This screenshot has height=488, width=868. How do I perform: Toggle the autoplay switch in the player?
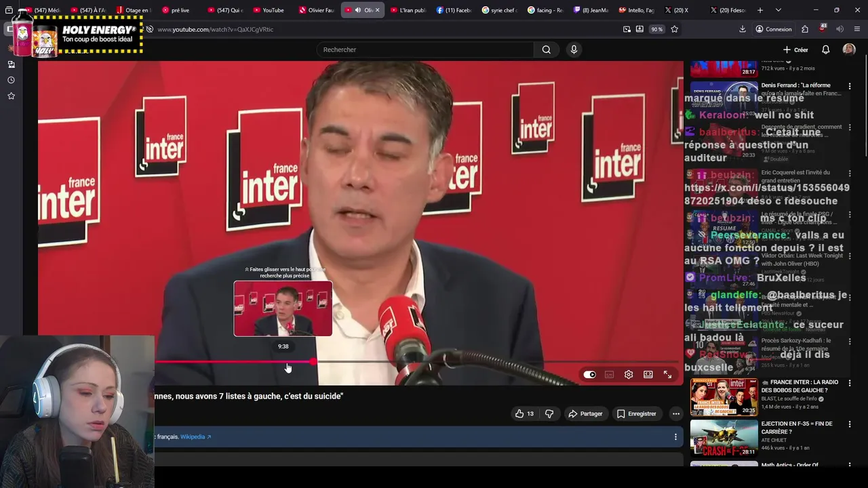point(589,375)
